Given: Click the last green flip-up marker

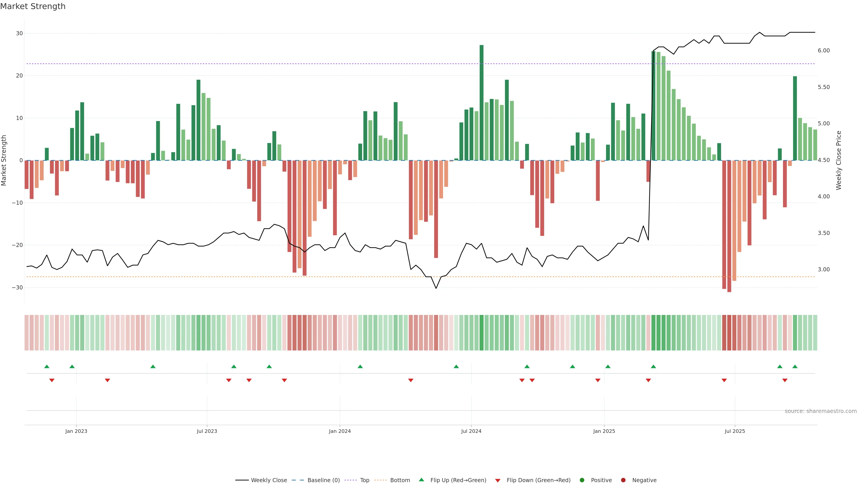Looking at the screenshot, I should [x=795, y=366].
